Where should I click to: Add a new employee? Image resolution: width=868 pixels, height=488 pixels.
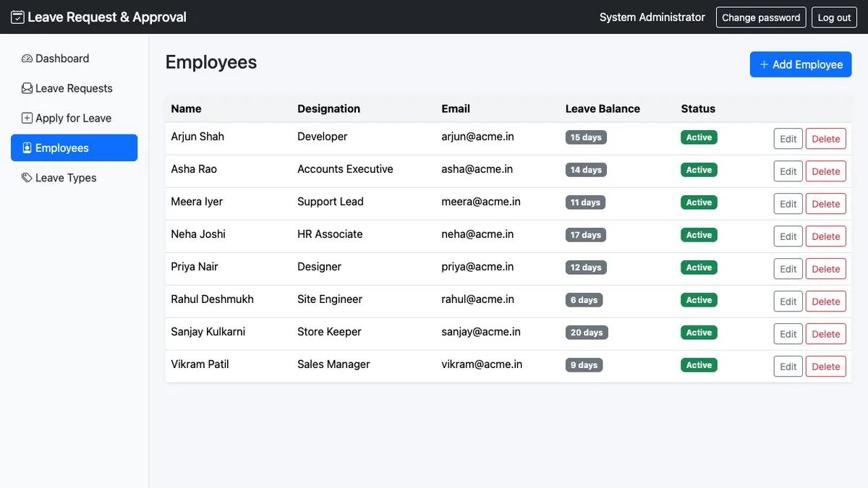coord(801,64)
